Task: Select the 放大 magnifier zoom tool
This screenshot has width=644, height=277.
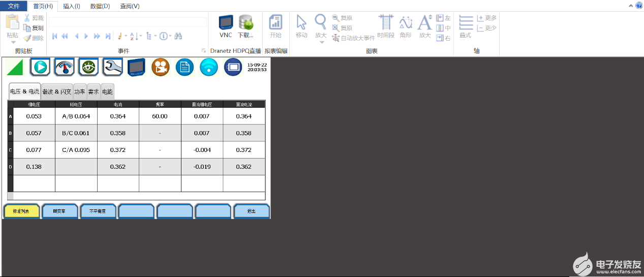Action: click(x=321, y=23)
